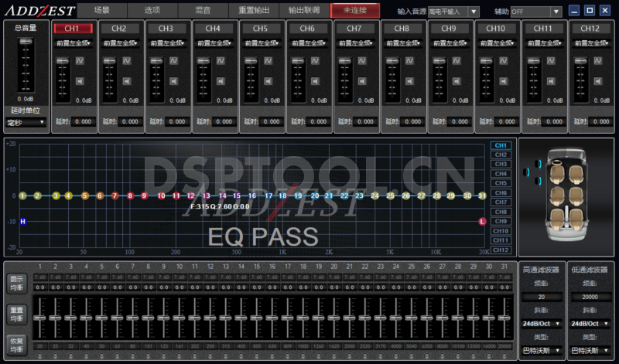Mute the CH1 speaker icon
Screen dimensions: 619x364
[80, 81]
